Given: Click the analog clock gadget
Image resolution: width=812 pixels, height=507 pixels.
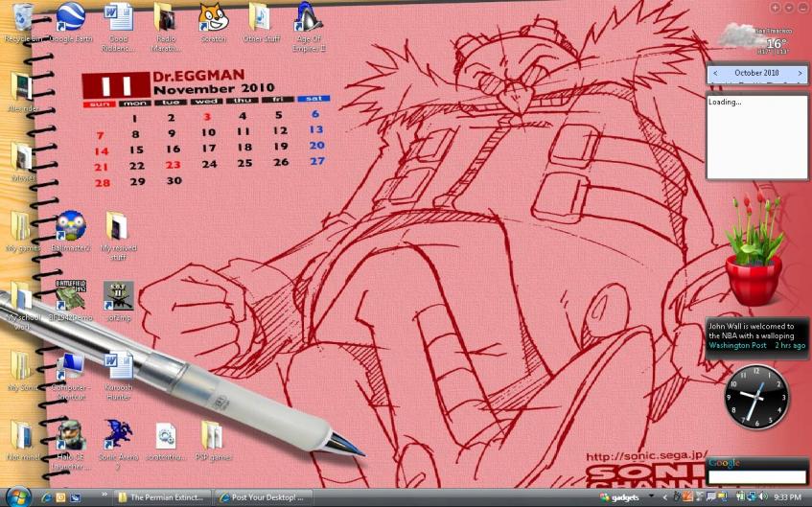Looking at the screenshot, I should [756, 397].
